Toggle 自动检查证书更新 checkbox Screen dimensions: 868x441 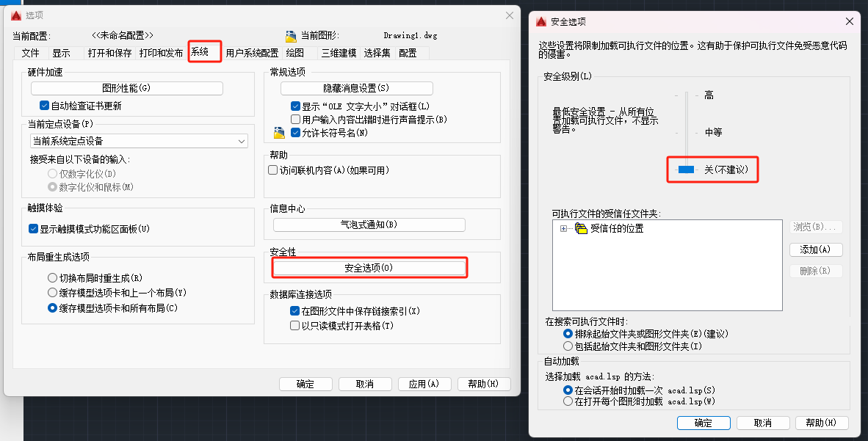click(45, 106)
